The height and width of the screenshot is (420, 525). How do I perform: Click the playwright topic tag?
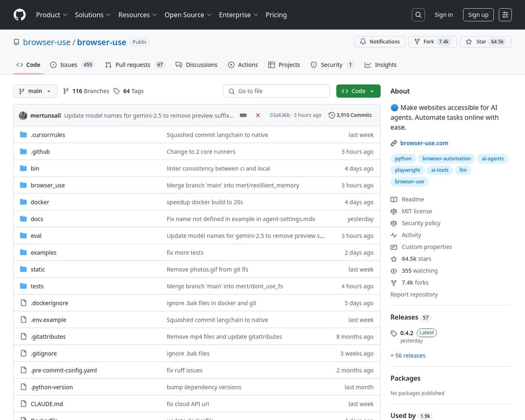point(407,170)
